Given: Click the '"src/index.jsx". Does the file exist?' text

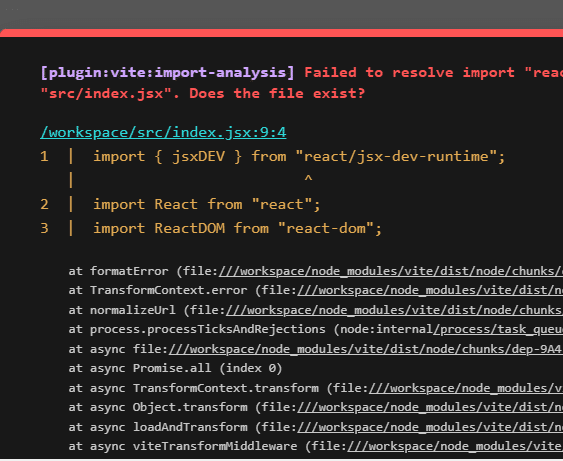Looking at the screenshot, I should tap(203, 94).
